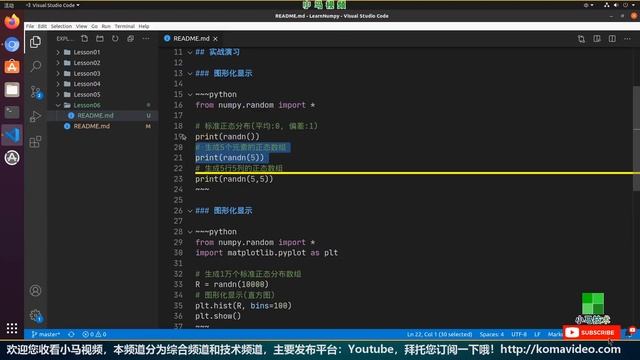Show Applications grid in the dock
640x360 pixels.
[12, 328]
